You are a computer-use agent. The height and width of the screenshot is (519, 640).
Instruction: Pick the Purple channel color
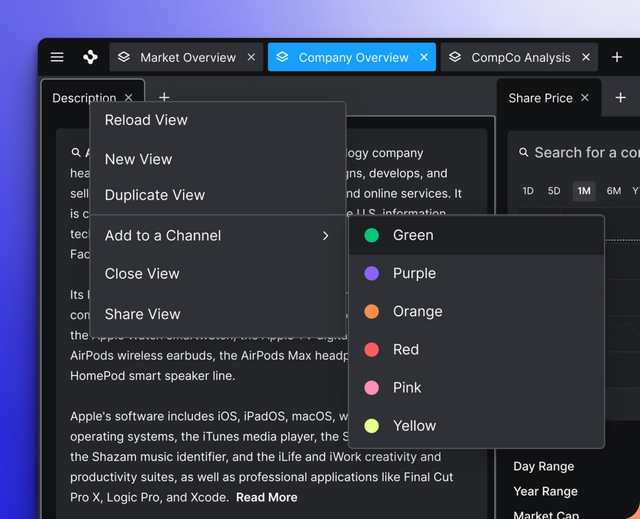(414, 273)
